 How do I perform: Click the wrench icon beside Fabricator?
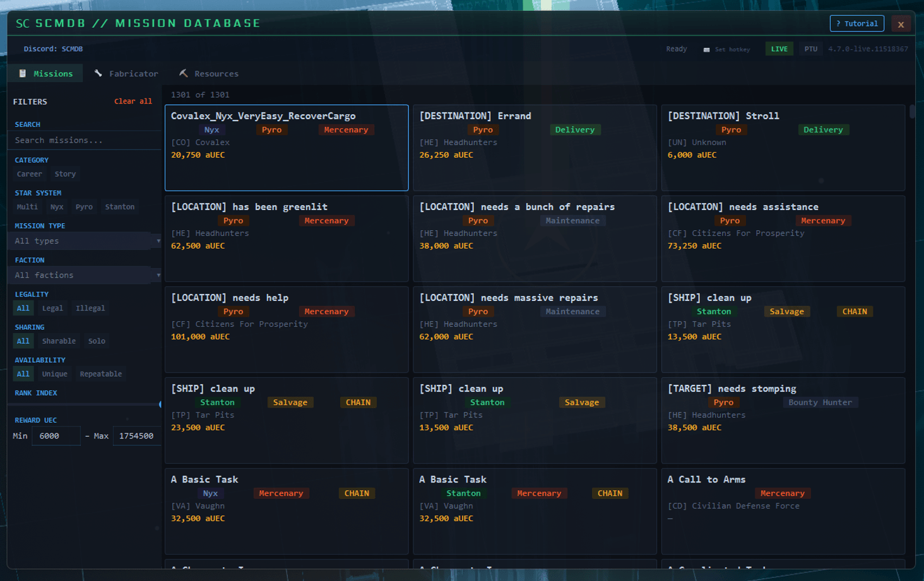[98, 74]
